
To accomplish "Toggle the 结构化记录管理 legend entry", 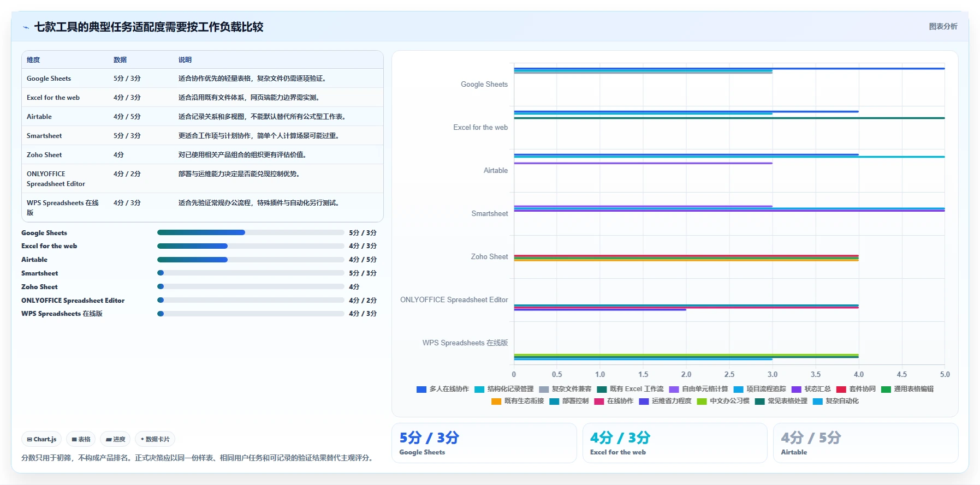I will coord(504,389).
